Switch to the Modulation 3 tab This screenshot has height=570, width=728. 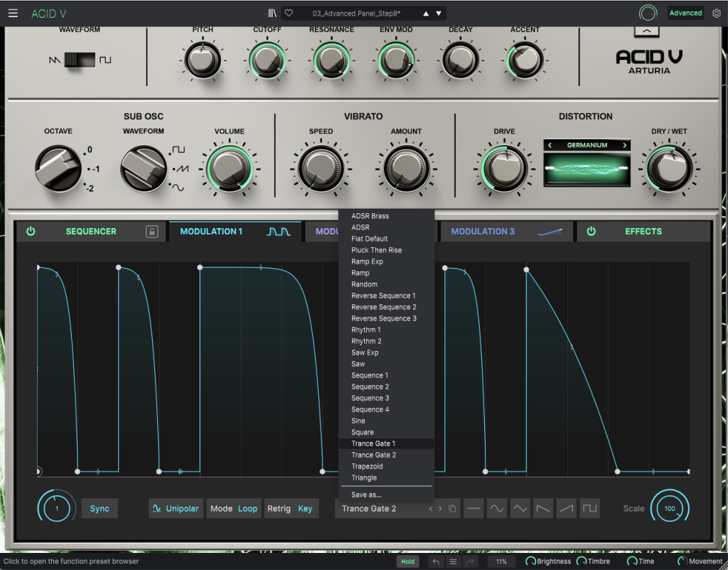pyautogui.click(x=483, y=232)
